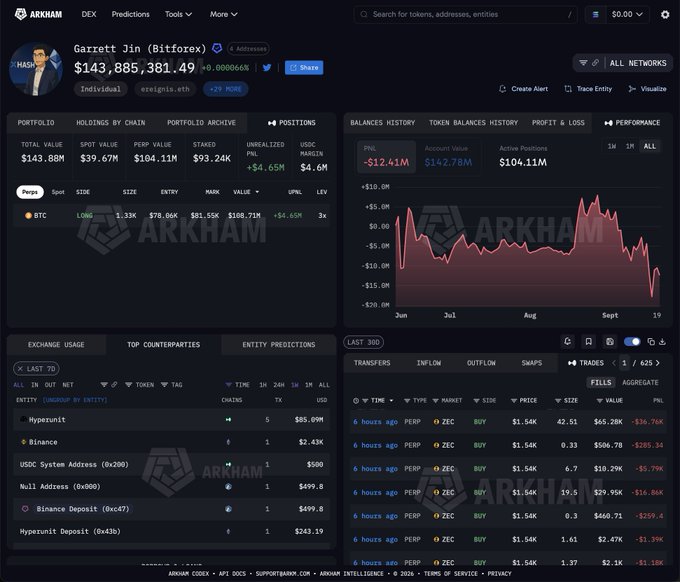Screen dimensions: 680x582
Task: Click Garrett Jin's profile avatar
Action: point(36,69)
